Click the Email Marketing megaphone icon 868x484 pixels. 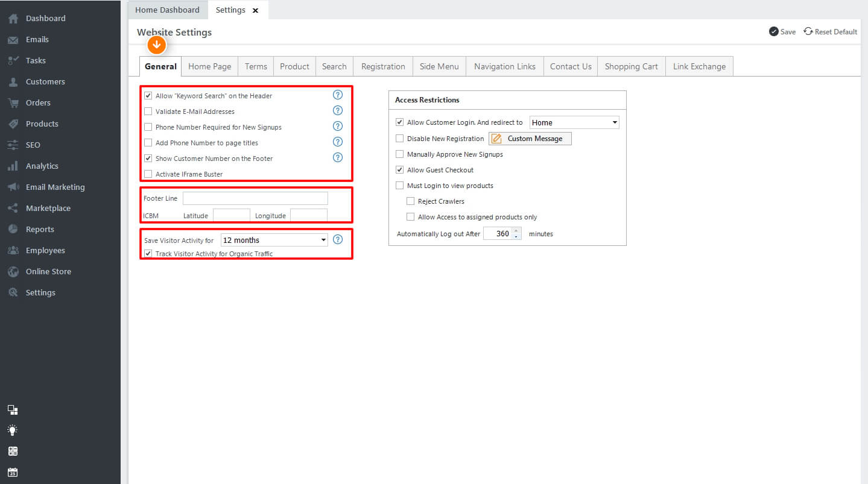coord(13,187)
